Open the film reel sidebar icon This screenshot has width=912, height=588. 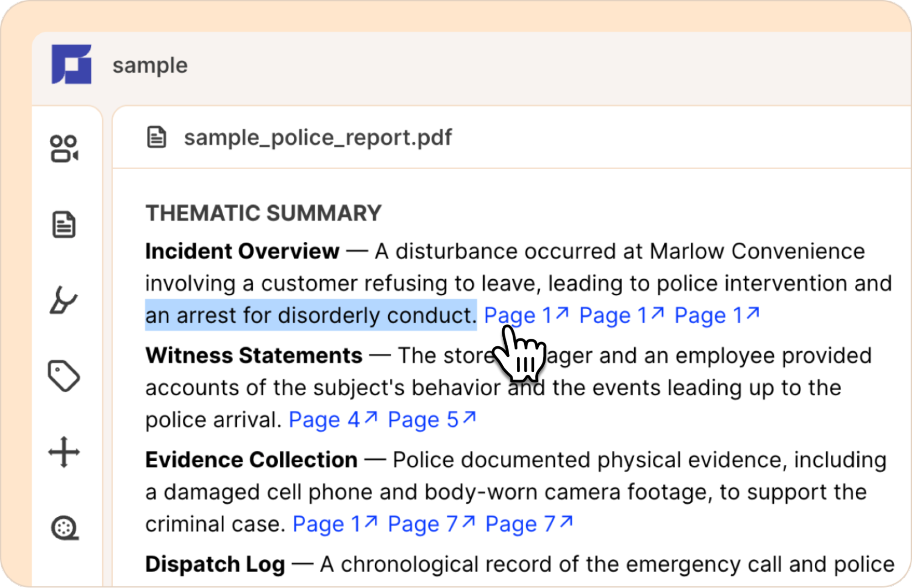tap(64, 528)
